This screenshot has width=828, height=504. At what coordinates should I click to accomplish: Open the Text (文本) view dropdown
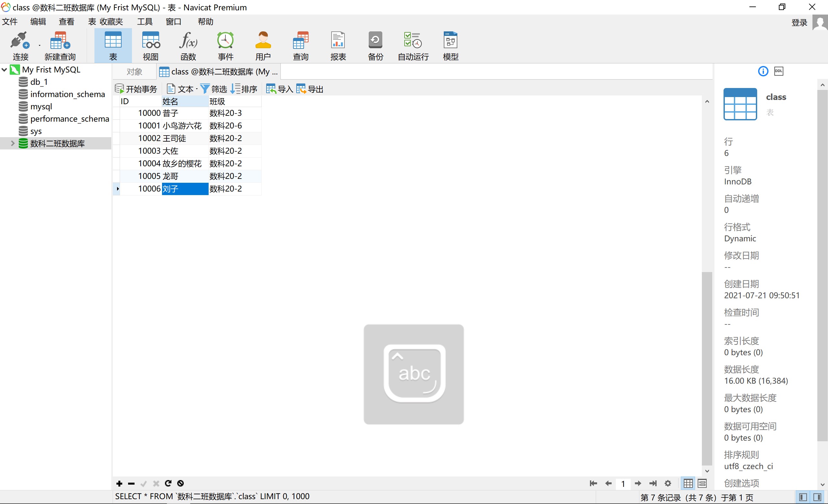(182, 89)
